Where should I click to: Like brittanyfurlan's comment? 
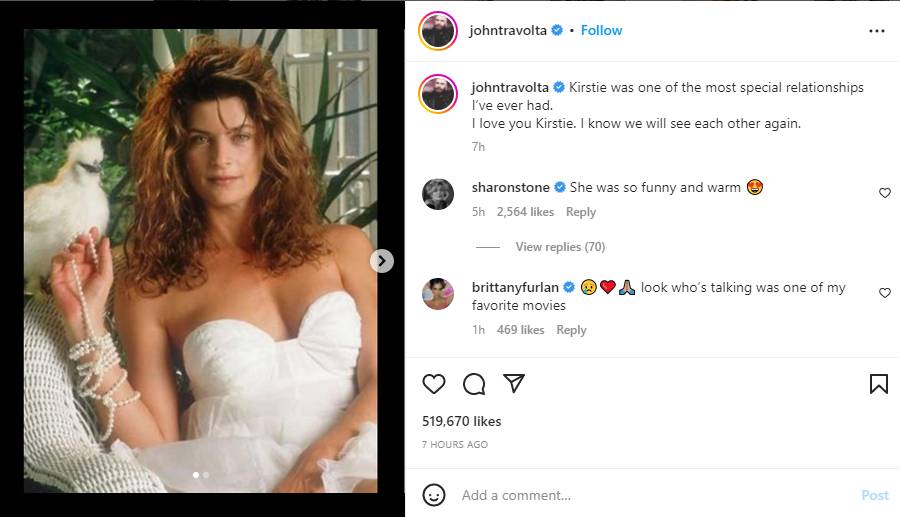884,293
